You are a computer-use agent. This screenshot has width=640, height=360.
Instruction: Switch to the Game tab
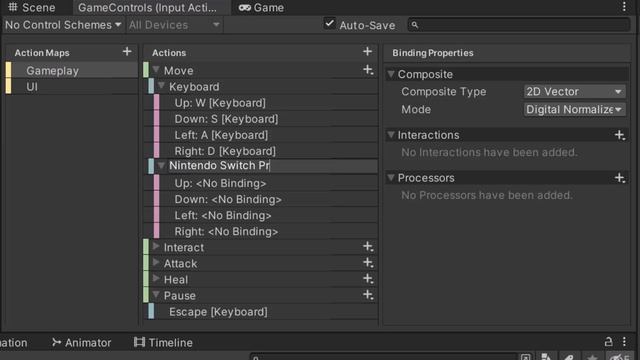pyautogui.click(x=261, y=7)
